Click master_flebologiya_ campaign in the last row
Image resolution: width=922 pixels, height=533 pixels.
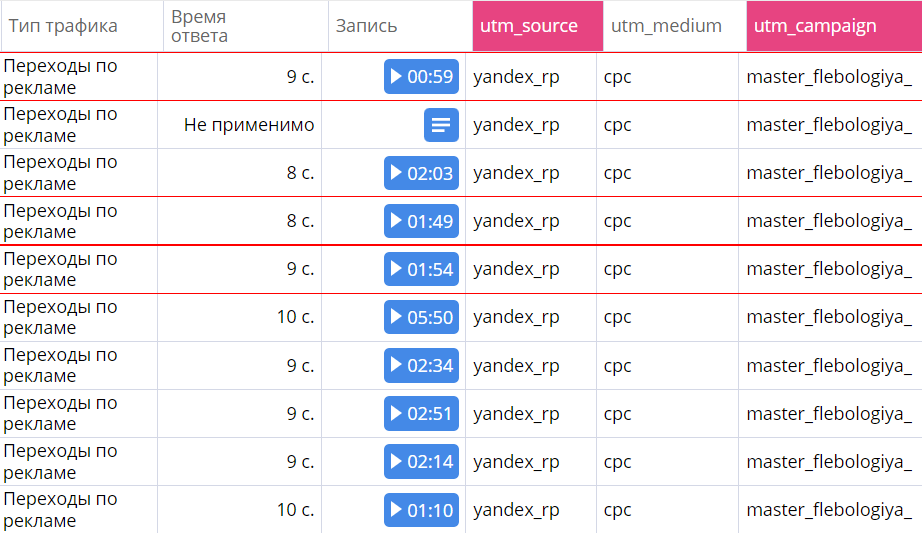point(829,510)
